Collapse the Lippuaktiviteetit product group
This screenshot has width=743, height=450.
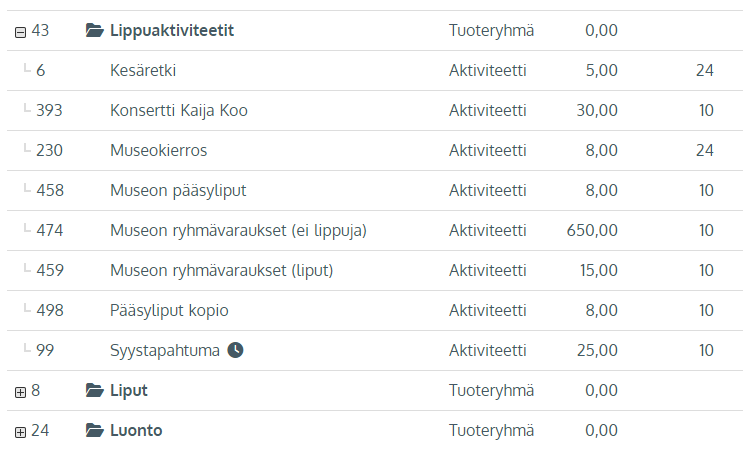point(20,32)
